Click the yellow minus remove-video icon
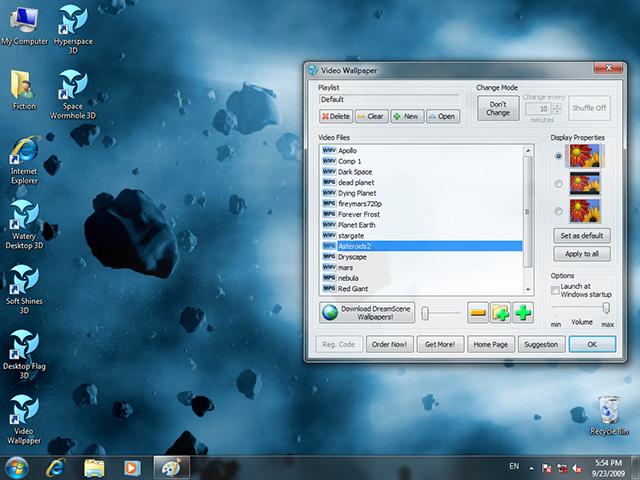 [478, 313]
